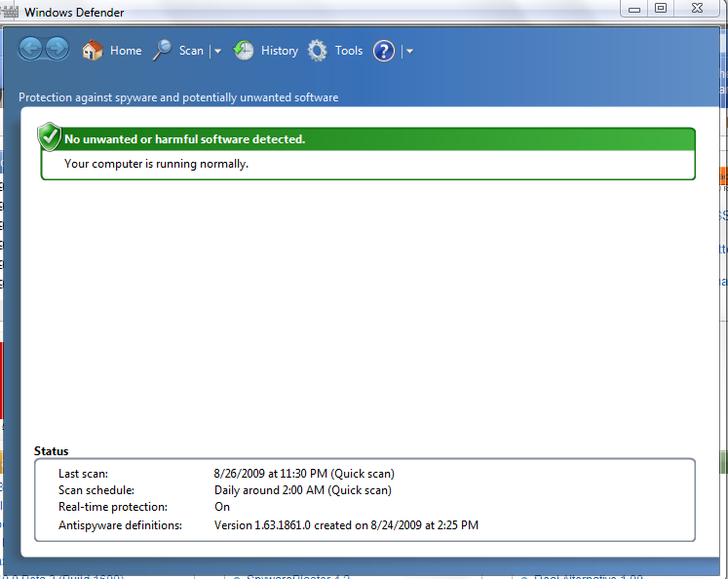Click 'Your computer is running normally.' text
728x579 pixels.
(x=157, y=164)
